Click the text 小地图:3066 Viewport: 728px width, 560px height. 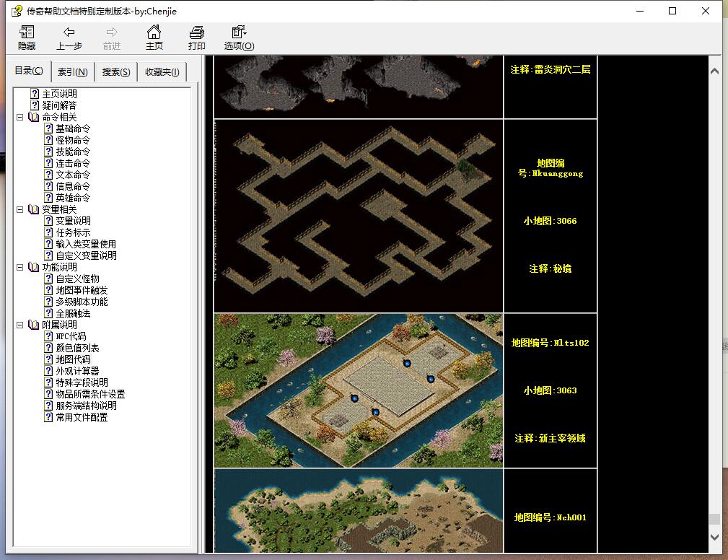(x=551, y=221)
